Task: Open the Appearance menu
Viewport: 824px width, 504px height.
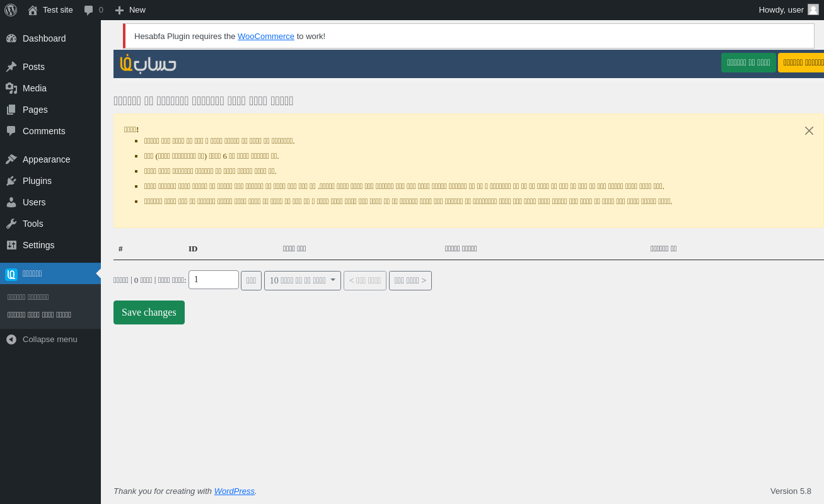Action: 50,159
